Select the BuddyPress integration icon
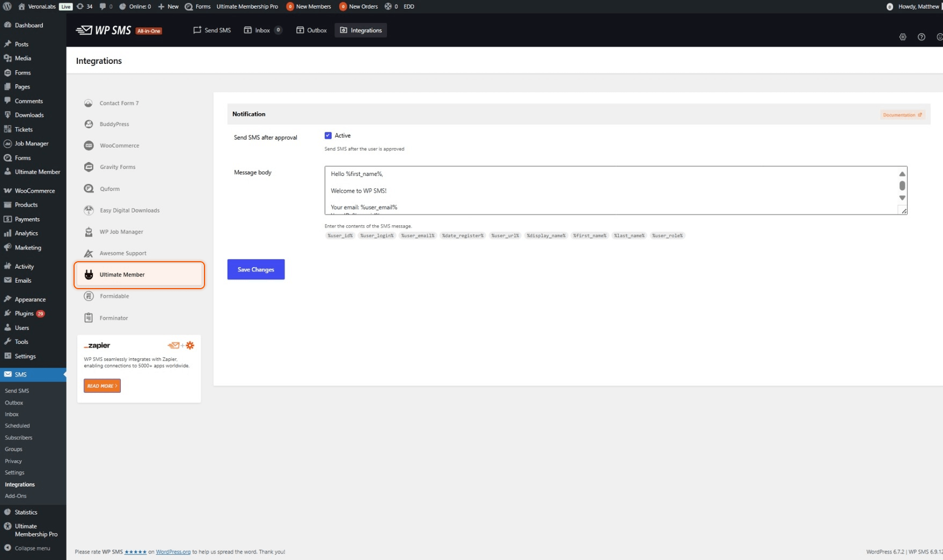The image size is (943, 560). point(89,124)
